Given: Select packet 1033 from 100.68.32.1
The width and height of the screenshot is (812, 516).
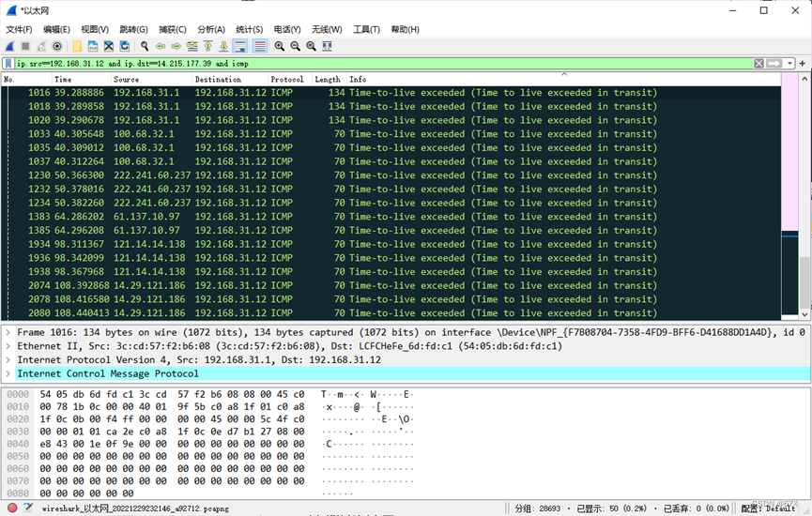Looking at the screenshot, I should point(391,134).
